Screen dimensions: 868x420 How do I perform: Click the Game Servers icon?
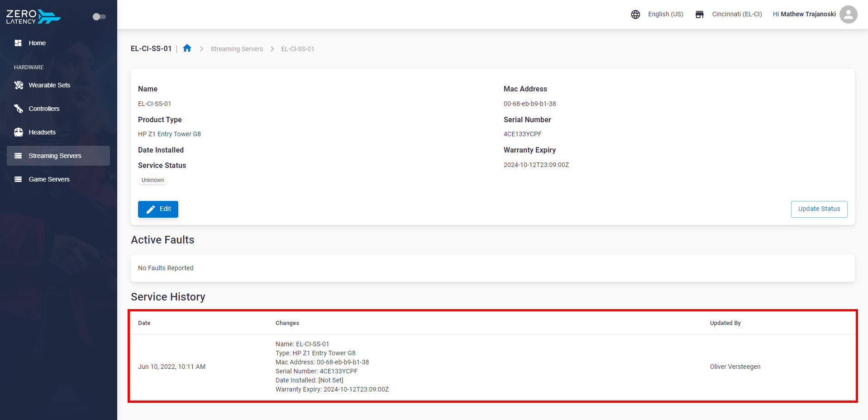click(18, 179)
